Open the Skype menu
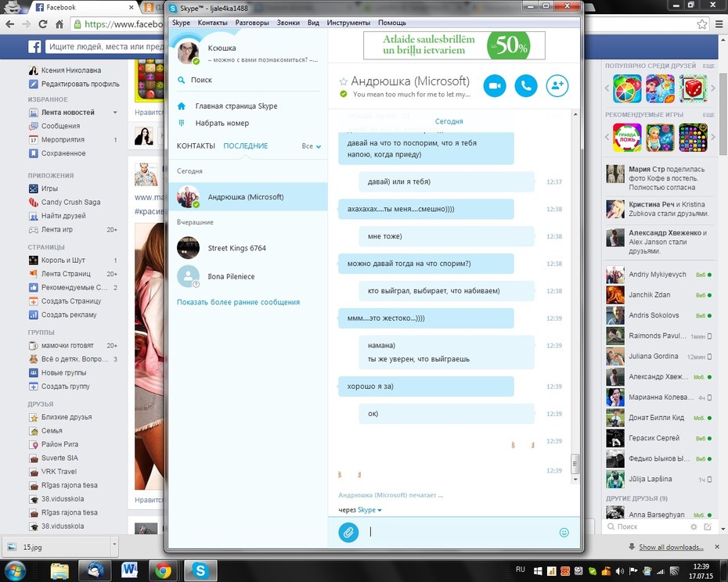728x582 pixels. tap(181, 23)
